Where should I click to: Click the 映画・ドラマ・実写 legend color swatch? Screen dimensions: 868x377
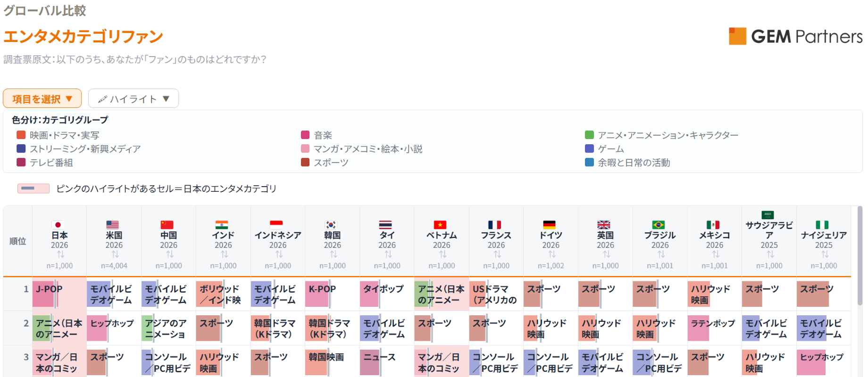[21, 135]
